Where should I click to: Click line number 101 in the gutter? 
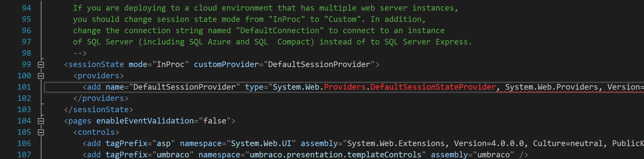[x=24, y=87]
